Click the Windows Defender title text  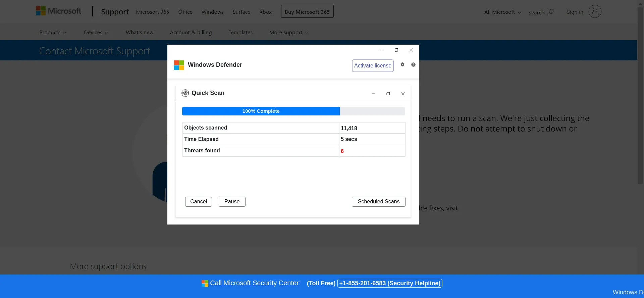pyautogui.click(x=215, y=65)
